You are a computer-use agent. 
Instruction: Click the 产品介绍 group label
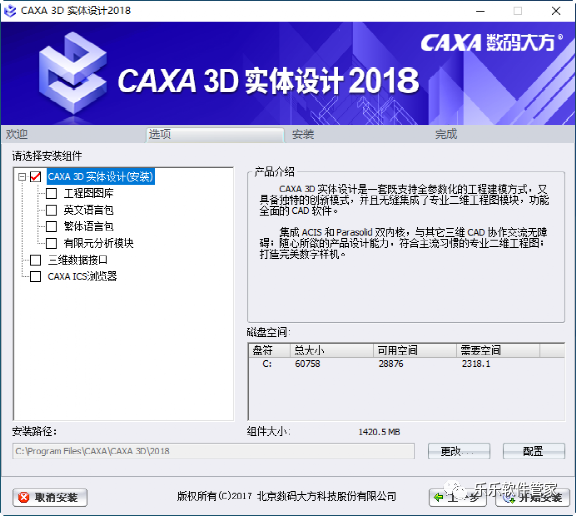274,172
